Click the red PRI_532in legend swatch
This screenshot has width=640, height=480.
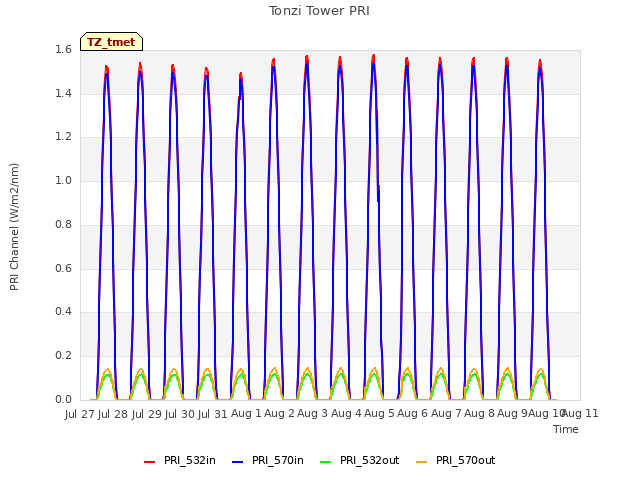point(150,461)
